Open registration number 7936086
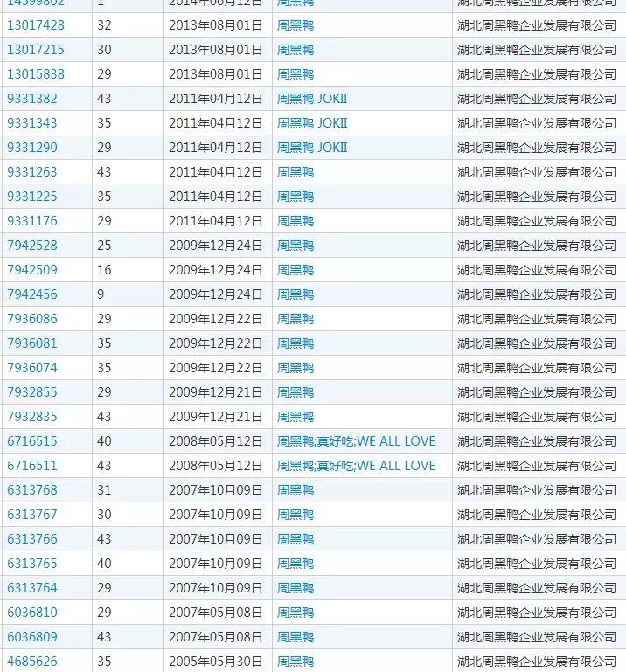626x672 pixels. [x=32, y=319]
